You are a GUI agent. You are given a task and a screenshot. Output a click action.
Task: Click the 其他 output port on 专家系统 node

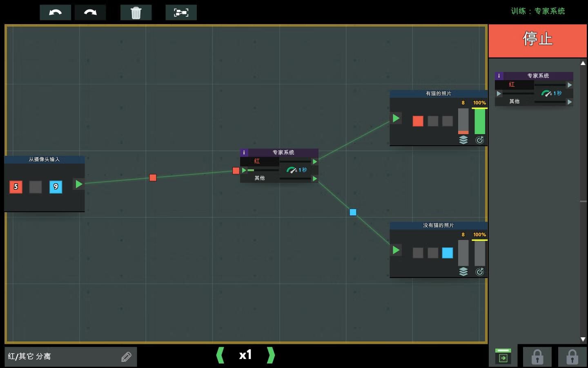pyautogui.click(x=314, y=179)
